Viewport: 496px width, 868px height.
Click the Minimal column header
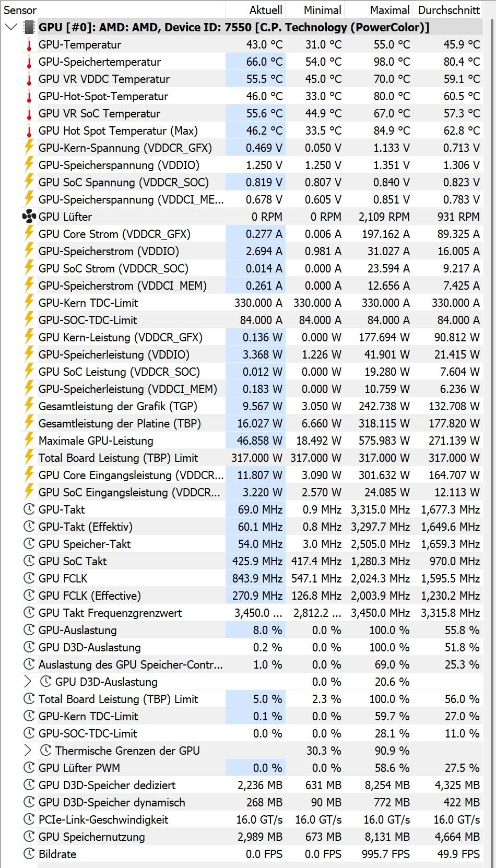pos(315,10)
